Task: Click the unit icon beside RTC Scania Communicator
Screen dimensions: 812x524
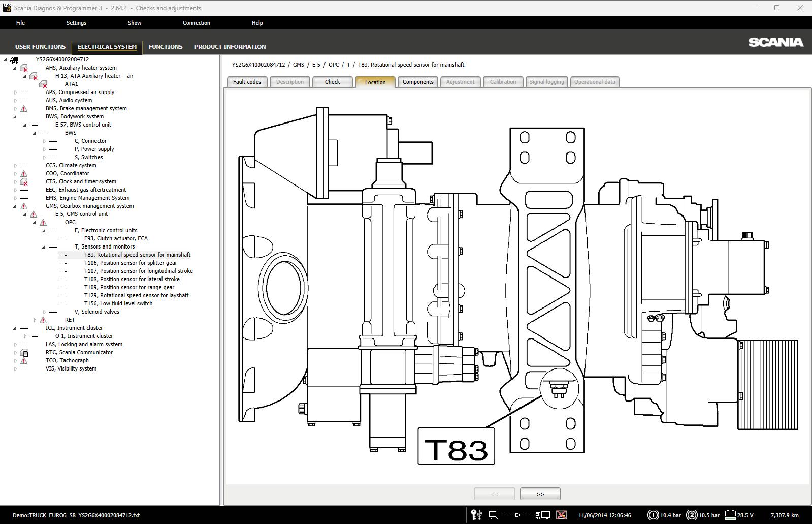Action: (x=24, y=353)
